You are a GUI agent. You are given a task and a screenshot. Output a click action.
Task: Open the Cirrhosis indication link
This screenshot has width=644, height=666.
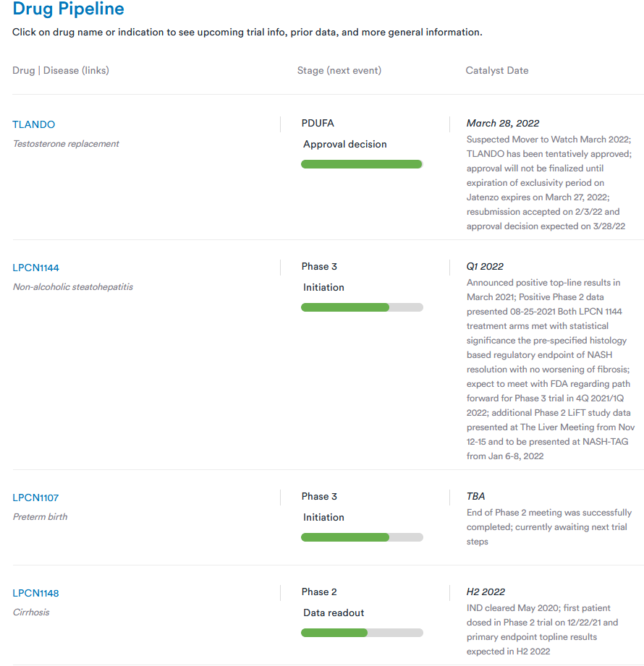coord(31,612)
